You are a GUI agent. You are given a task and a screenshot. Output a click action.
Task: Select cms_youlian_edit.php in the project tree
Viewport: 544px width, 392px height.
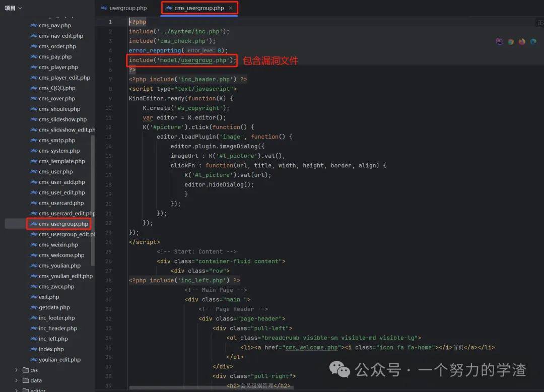(61, 276)
